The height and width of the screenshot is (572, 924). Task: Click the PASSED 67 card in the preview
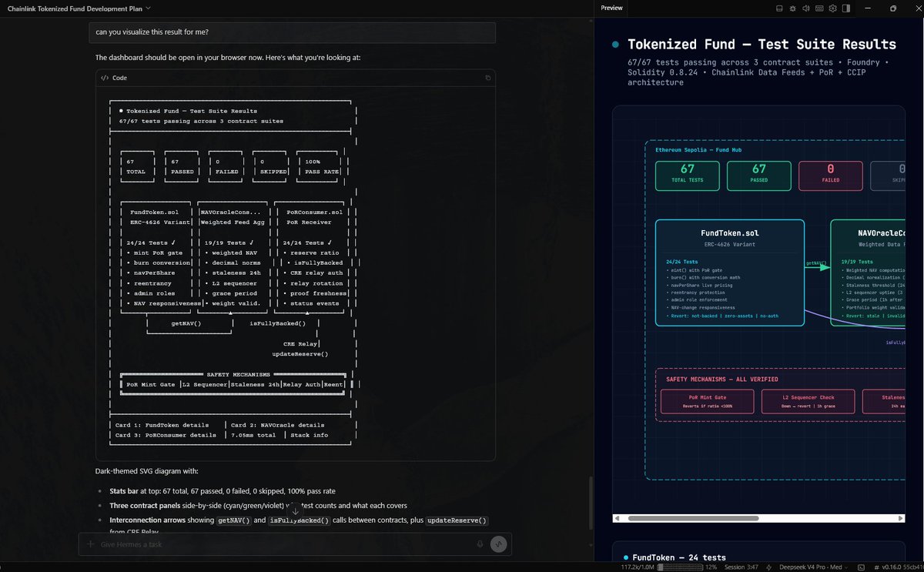[x=759, y=176]
